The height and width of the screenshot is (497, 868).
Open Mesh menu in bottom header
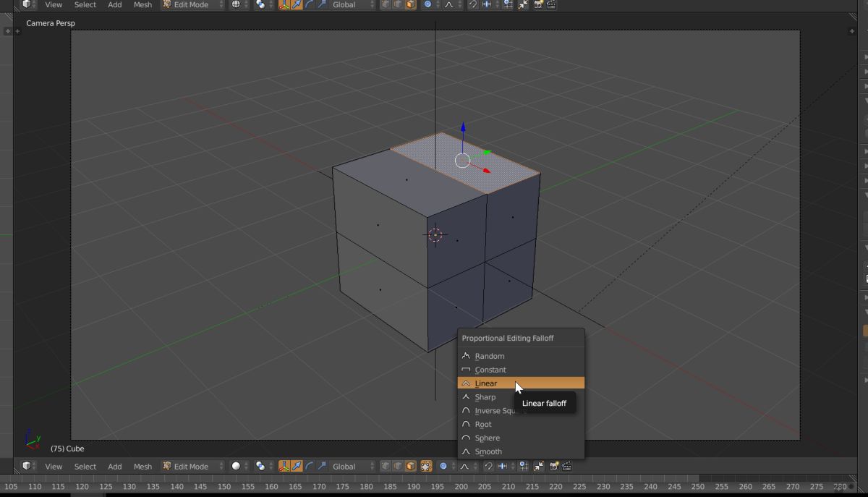tap(142, 467)
